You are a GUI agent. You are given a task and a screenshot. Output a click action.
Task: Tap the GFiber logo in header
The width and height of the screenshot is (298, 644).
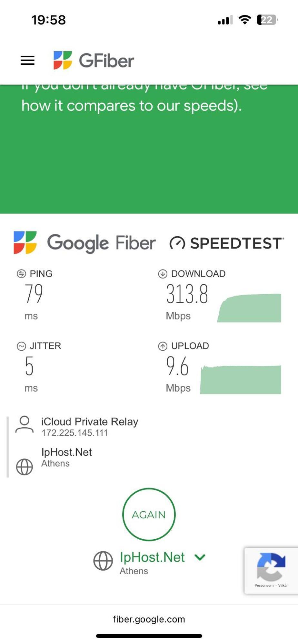point(94,60)
